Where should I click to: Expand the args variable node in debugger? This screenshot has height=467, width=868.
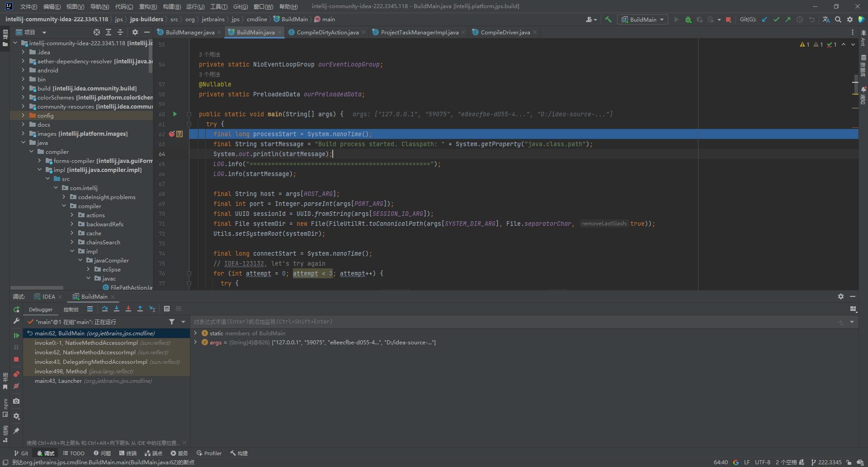pos(196,342)
